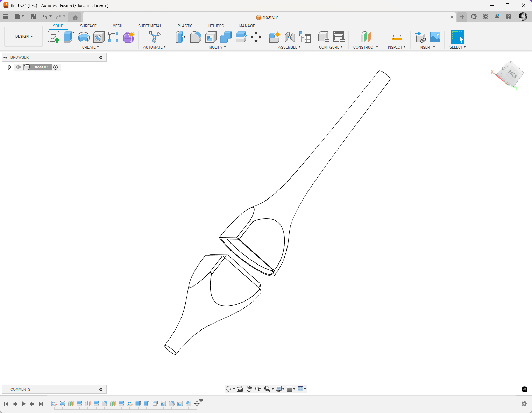Create a New Component from Assemble group
Viewport: 532px width, 413px height.
(x=275, y=37)
